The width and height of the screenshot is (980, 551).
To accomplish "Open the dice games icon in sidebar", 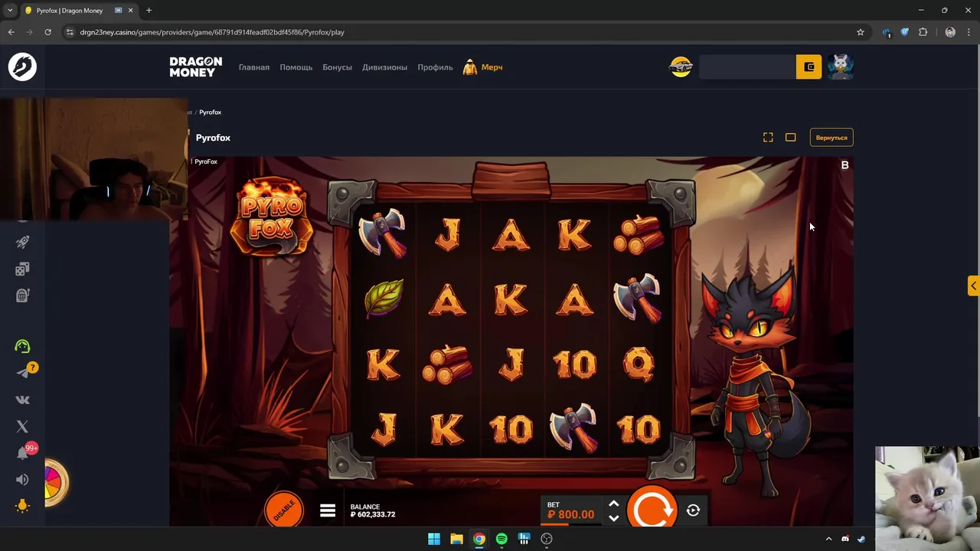I will (x=22, y=269).
